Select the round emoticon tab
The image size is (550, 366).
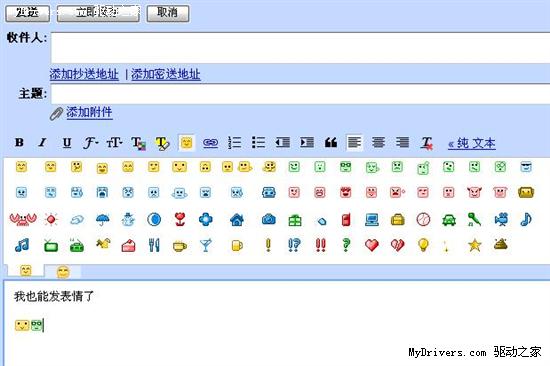63,272
